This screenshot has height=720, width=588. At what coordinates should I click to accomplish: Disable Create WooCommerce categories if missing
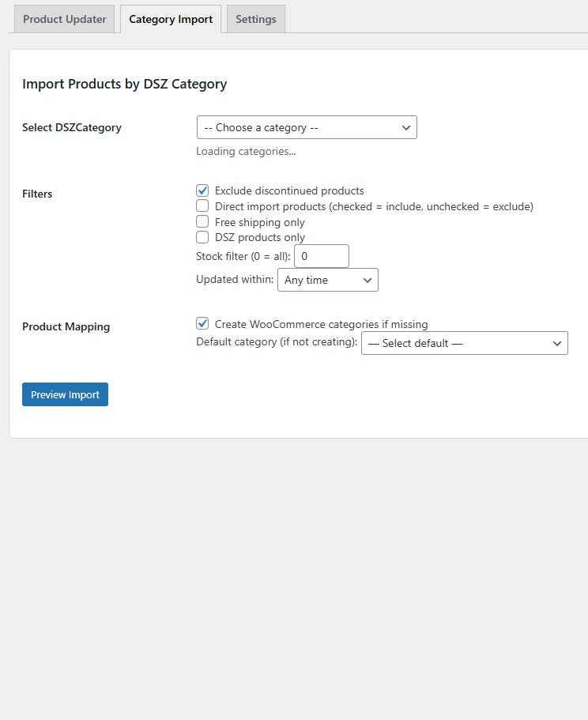coord(202,323)
